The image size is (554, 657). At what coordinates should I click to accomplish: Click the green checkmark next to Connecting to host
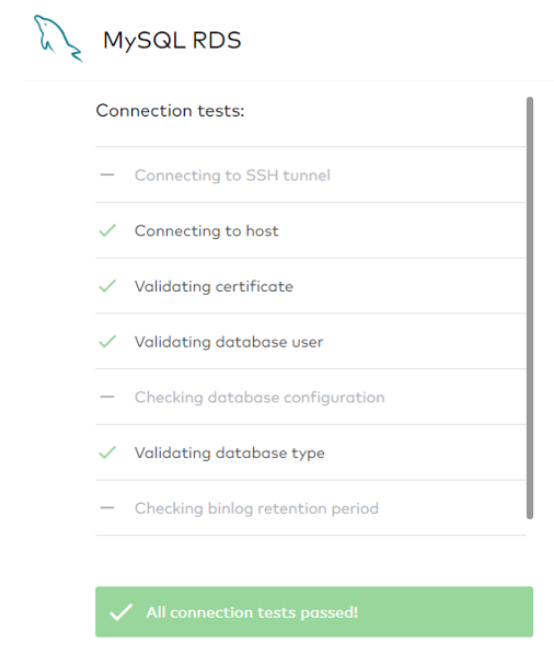coord(107,230)
